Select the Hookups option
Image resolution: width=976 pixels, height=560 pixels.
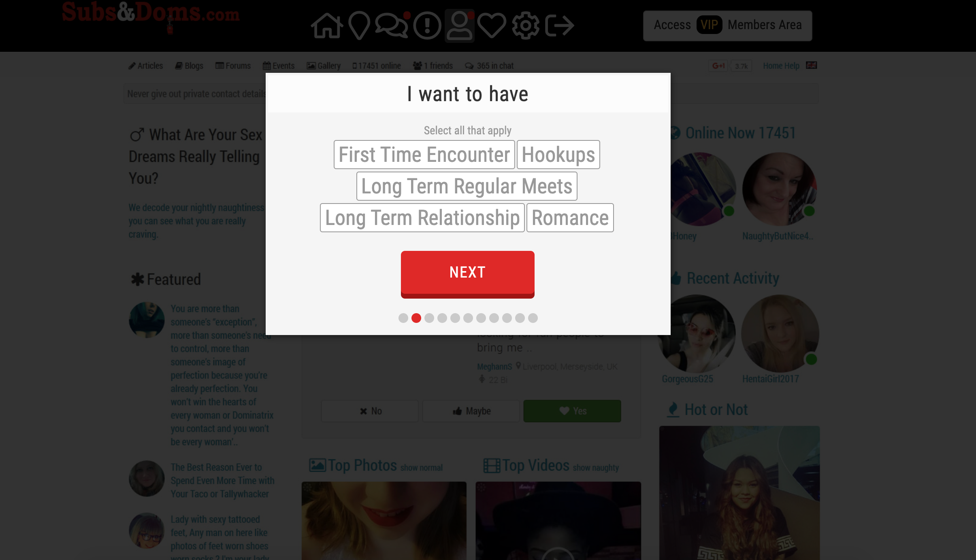[558, 154]
